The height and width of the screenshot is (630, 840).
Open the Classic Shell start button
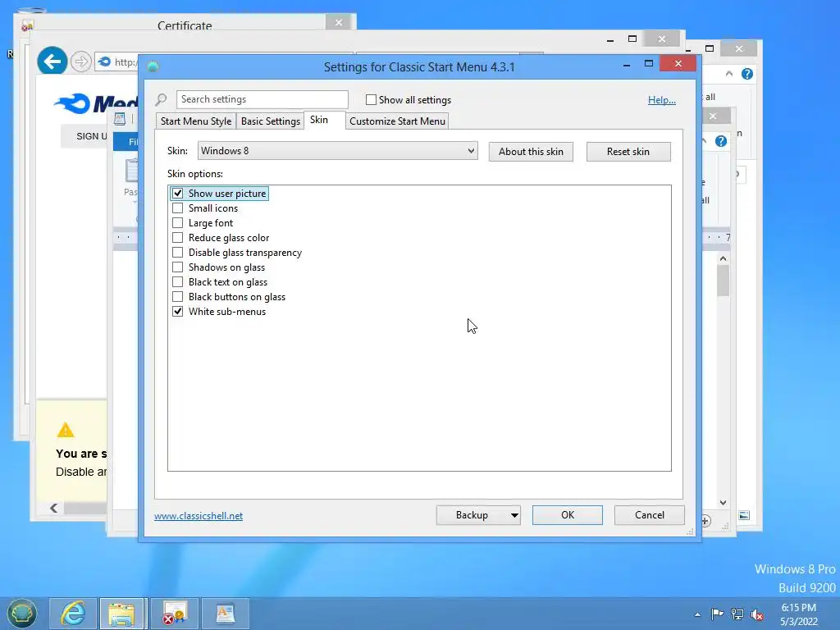[21, 614]
